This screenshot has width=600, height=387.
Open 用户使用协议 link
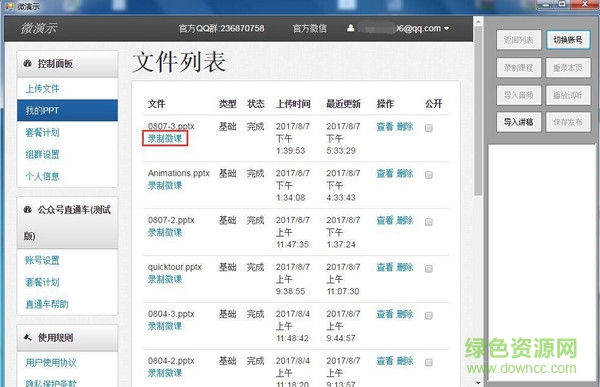[51, 363]
